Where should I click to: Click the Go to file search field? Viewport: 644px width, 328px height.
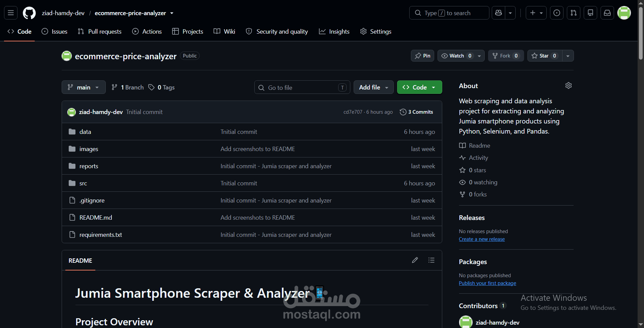click(302, 87)
